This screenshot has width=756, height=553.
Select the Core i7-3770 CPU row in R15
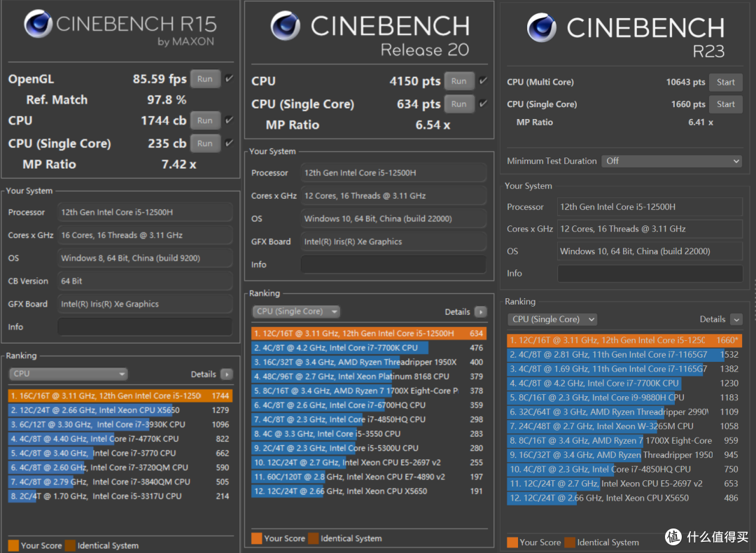[x=120, y=453]
